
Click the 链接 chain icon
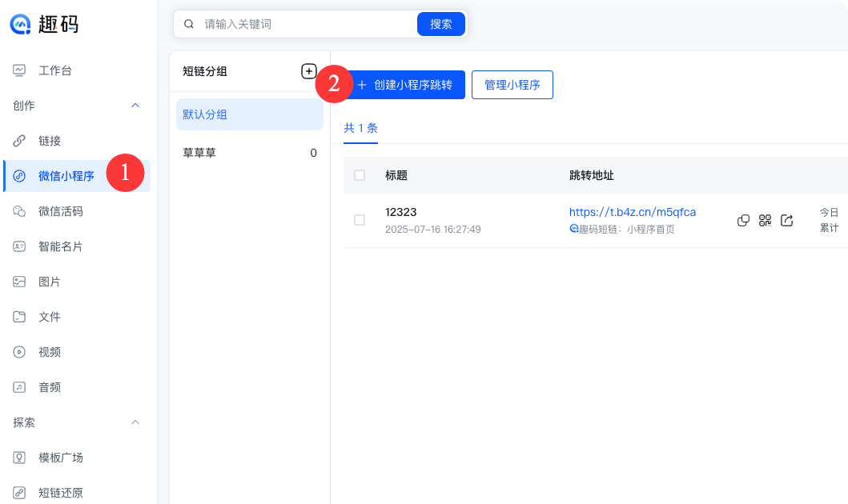19,141
